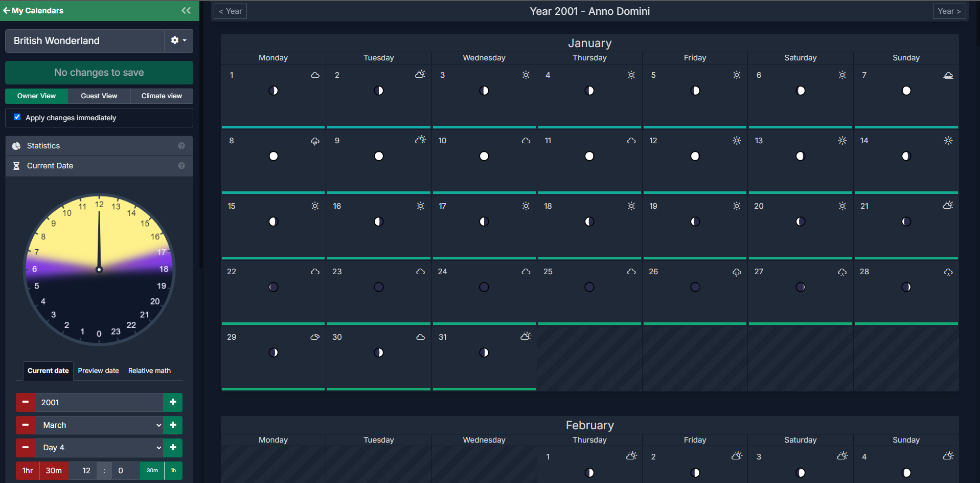Click the sun icon on January 14
This screenshot has height=483, width=980.
948,141
